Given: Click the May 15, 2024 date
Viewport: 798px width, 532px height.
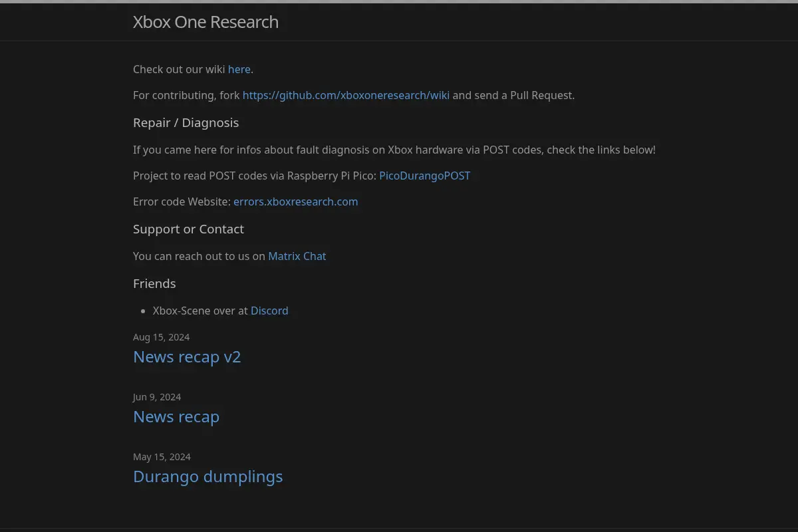Looking at the screenshot, I should coord(162,457).
